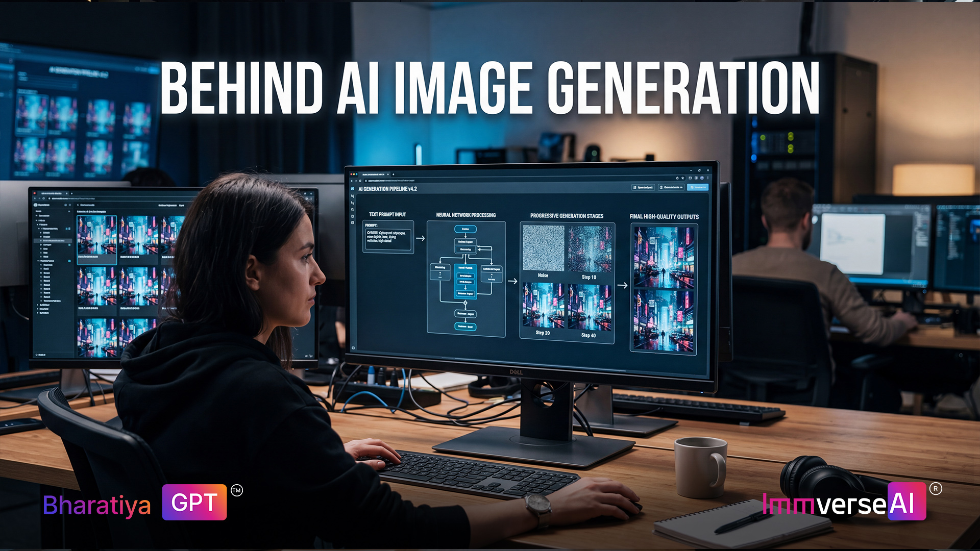Close the browser tab on Dell monitor
Image resolution: width=980 pixels, height=551 pixels.
388,174
